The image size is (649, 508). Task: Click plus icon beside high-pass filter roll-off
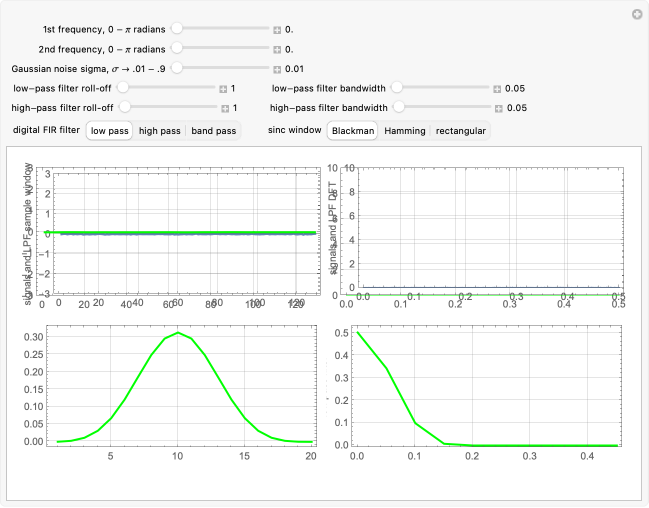click(x=224, y=107)
